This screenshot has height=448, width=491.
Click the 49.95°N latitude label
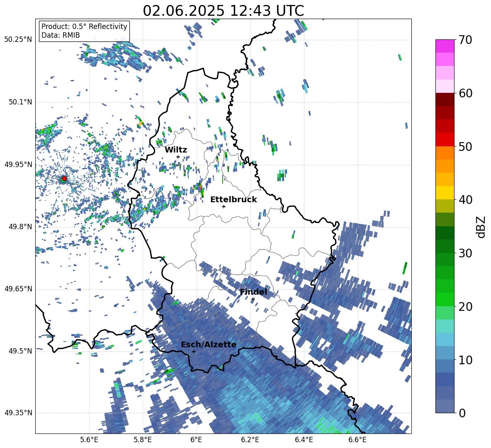[18, 165]
